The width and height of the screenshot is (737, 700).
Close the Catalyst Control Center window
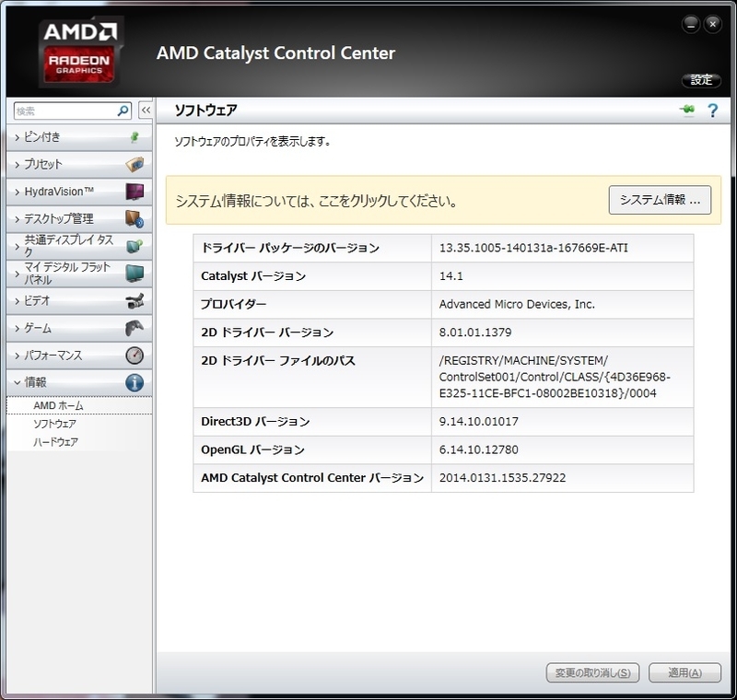712,25
